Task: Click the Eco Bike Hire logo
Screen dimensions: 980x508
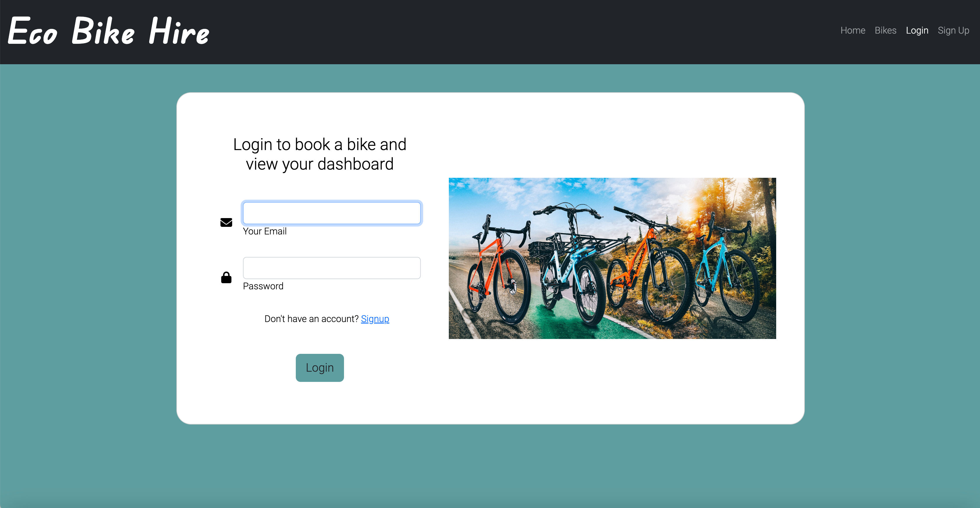Action: 108,31
